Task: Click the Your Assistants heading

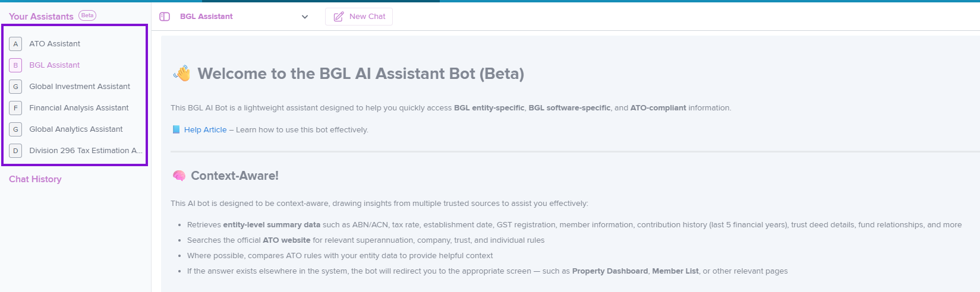Action: [x=41, y=17]
